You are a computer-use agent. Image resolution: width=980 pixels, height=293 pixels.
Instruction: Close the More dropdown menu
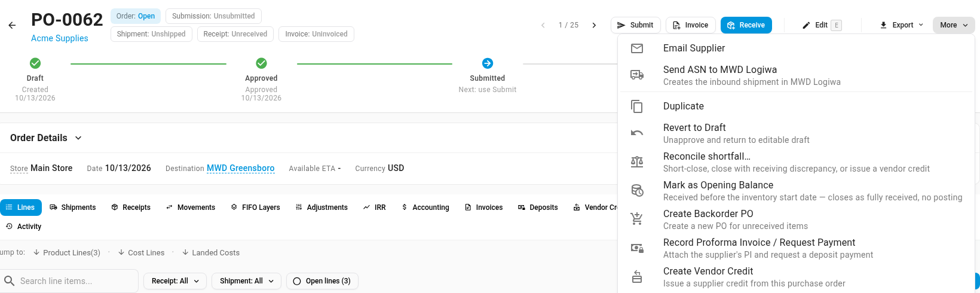click(954, 25)
